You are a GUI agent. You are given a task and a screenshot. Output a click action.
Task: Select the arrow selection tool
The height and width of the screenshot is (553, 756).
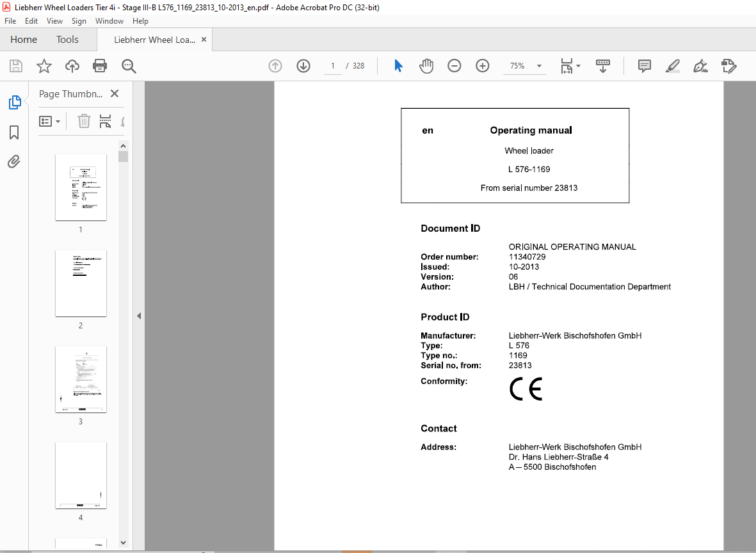[x=398, y=65]
